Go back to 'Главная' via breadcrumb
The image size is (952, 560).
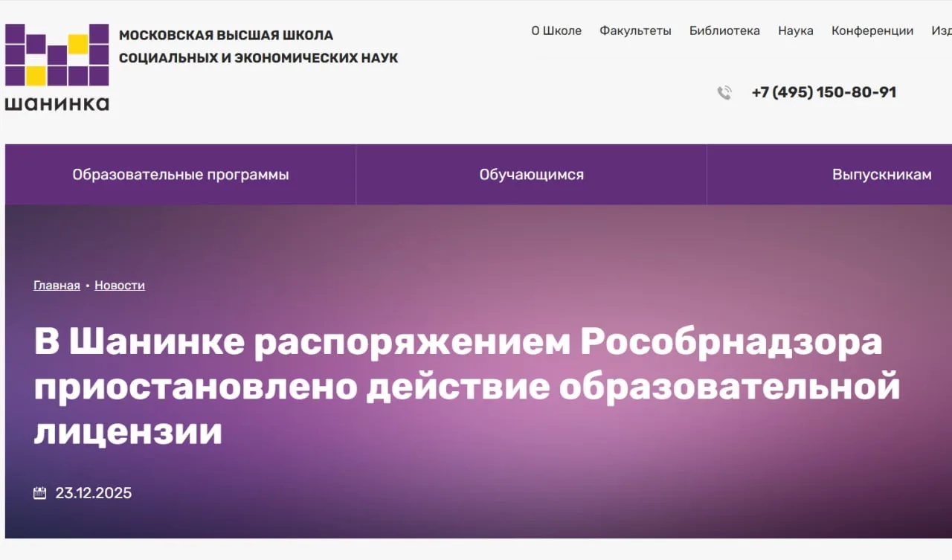point(57,286)
